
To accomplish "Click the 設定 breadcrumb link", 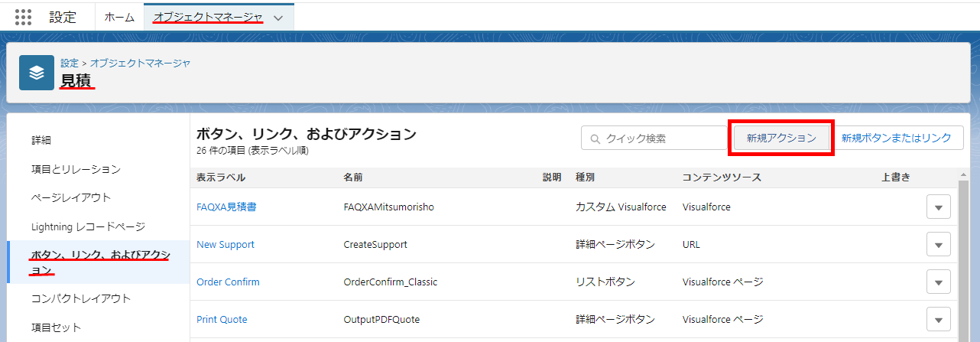I will tap(70, 63).
